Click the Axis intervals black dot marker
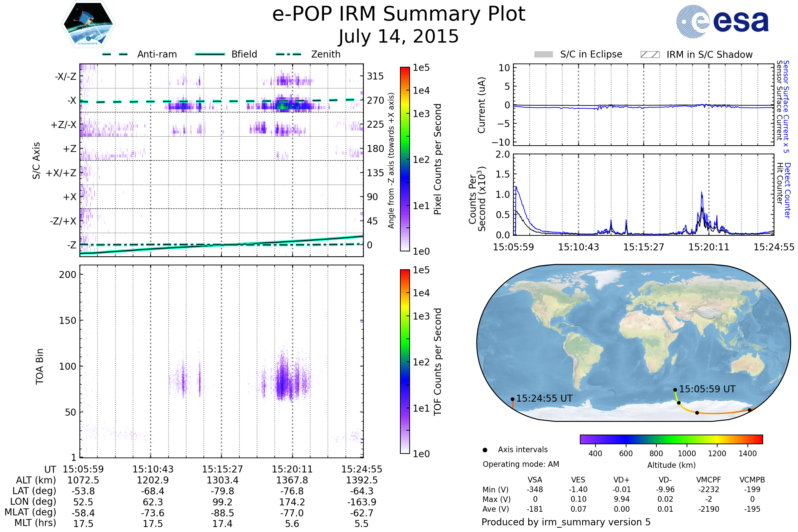Screen dimensions: 798x532 pos(485,450)
